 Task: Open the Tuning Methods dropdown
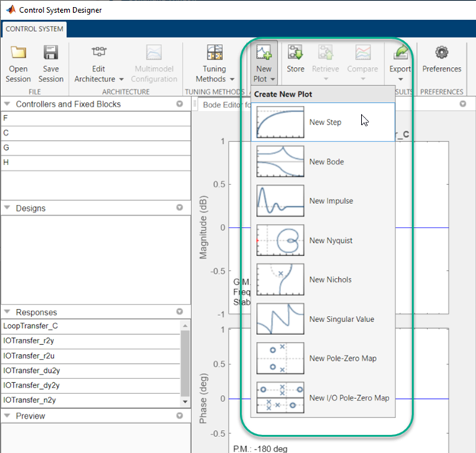point(214,74)
